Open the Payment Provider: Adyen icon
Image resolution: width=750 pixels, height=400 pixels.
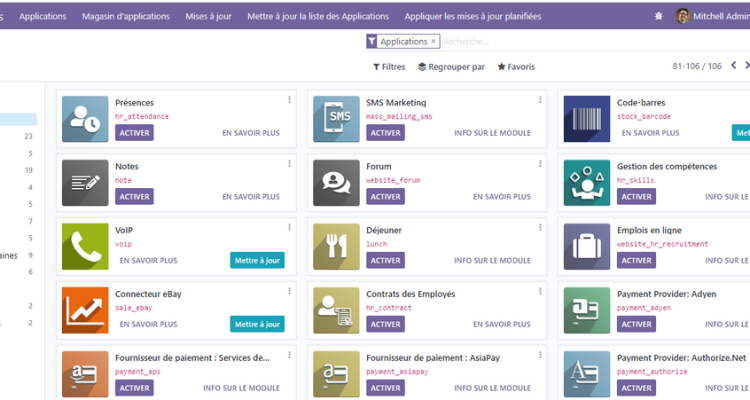coord(587,310)
